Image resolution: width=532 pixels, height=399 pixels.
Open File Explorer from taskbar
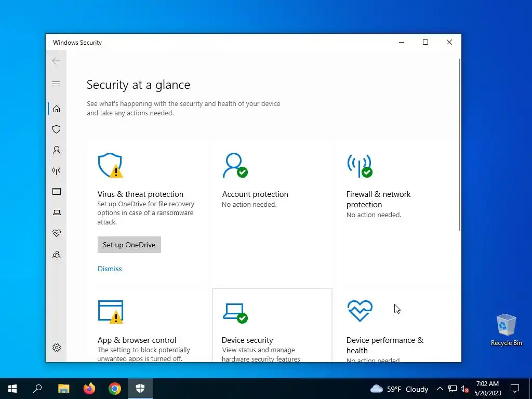click(x=63, y=389)
